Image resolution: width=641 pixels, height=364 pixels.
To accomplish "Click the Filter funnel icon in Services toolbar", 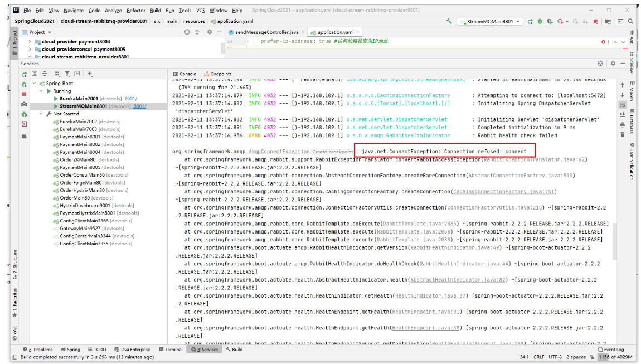I will pos(67,74).
